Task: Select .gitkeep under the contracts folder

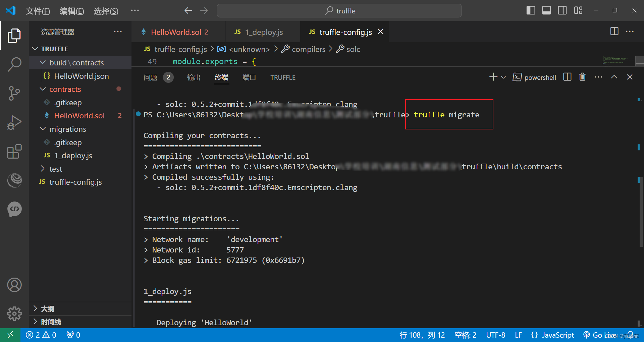Action: pyautogui.click(x=80, y=103)
